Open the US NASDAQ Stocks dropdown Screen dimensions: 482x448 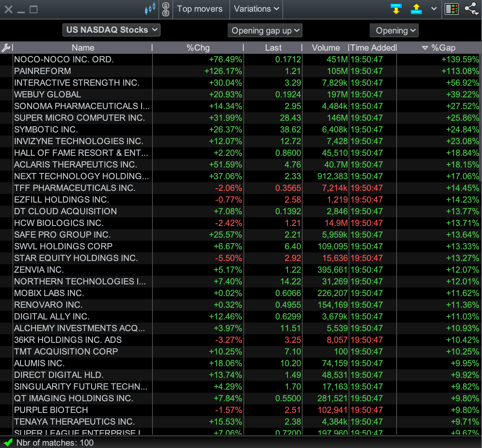click(112, 30)
